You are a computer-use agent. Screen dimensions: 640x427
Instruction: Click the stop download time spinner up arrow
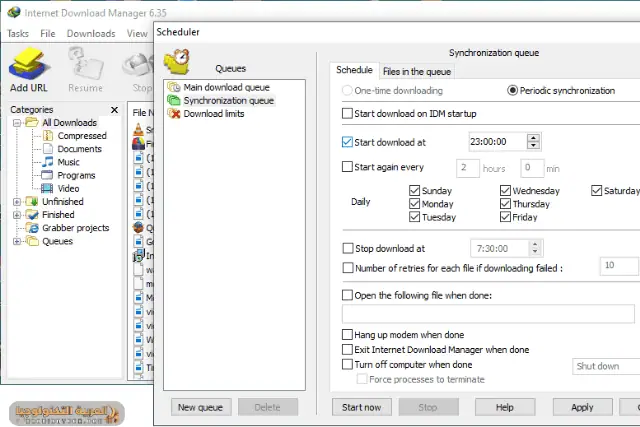click(535, 245)
